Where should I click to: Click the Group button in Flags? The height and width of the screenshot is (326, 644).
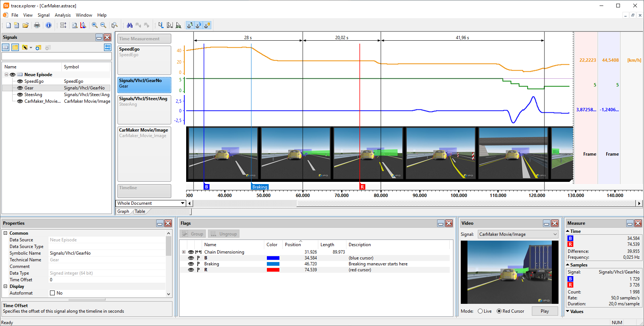click(193, 234)
